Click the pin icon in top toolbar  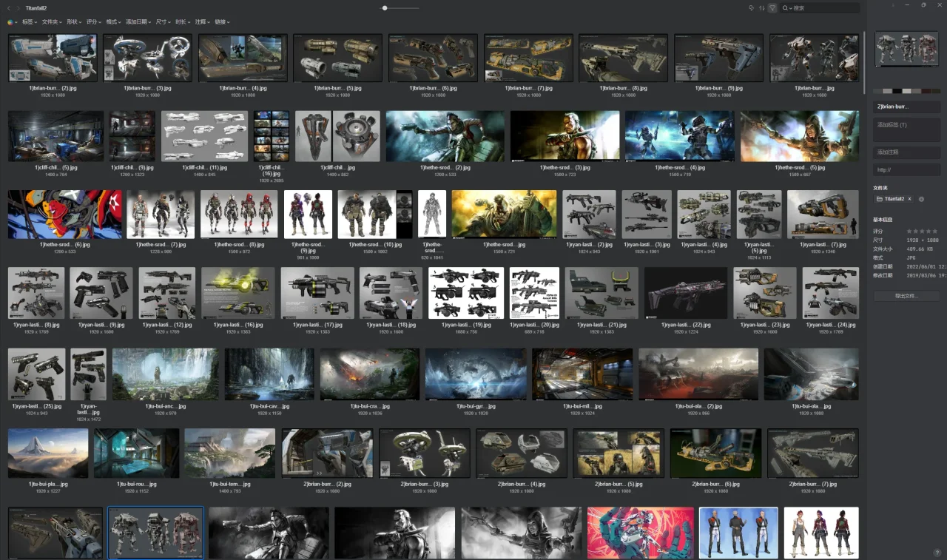tap(752, 7)
